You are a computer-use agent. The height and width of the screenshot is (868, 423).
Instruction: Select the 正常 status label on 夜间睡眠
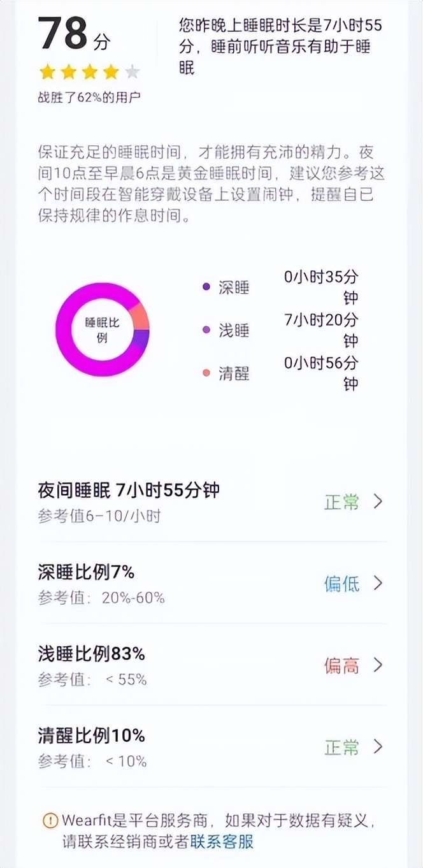pyautogui.click(x=342, y=502)
